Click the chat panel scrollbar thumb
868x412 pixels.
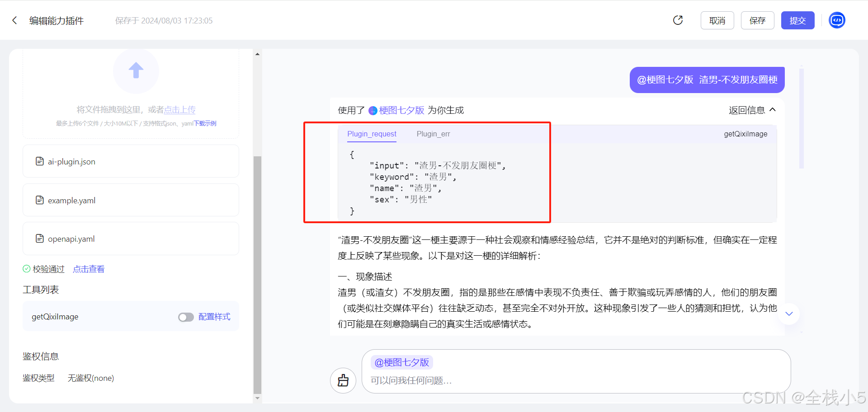[802, 118]
